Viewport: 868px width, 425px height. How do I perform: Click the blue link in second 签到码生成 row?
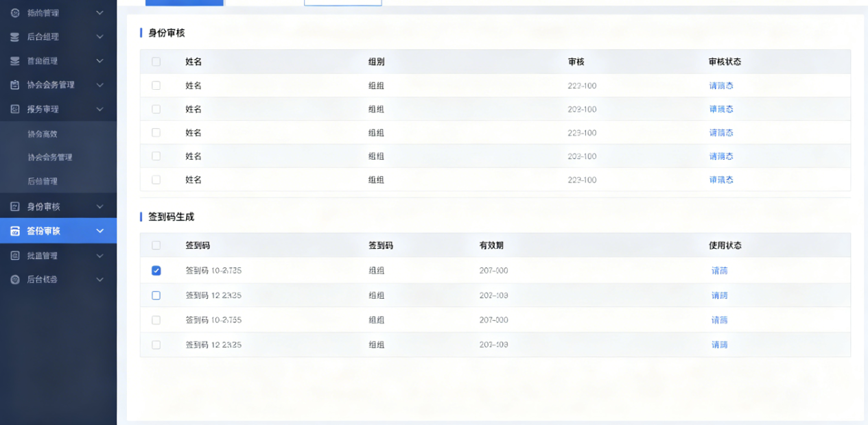point(720,295)
